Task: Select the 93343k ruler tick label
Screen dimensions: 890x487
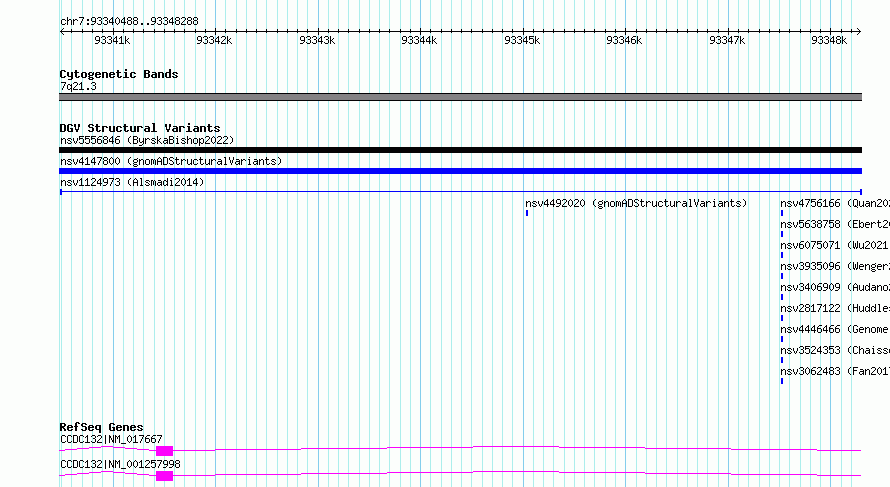Action: (x=317, y=40)
